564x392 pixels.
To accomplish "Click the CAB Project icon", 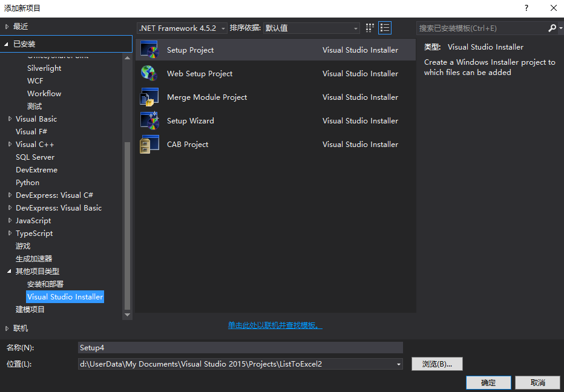I will coord(149,144).
